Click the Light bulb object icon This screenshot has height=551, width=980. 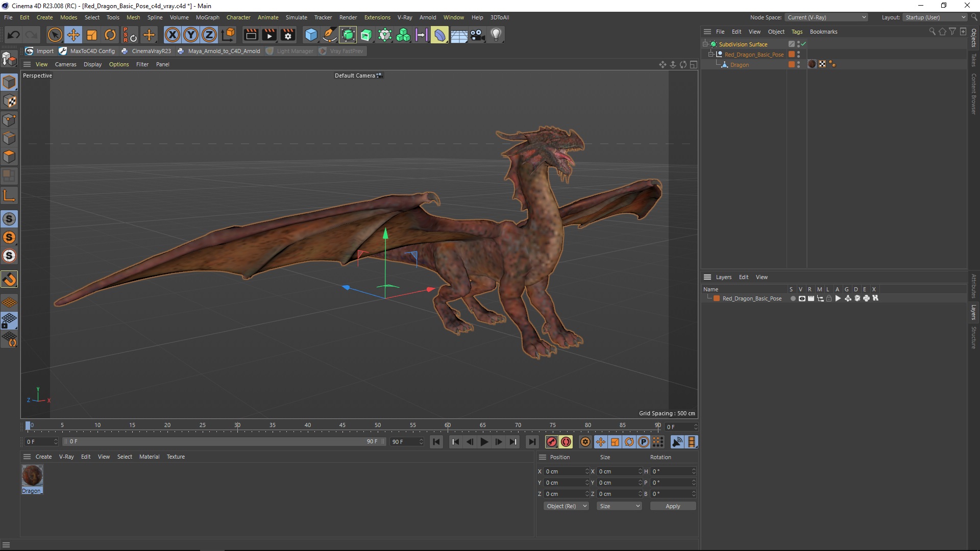coord(496,35)
